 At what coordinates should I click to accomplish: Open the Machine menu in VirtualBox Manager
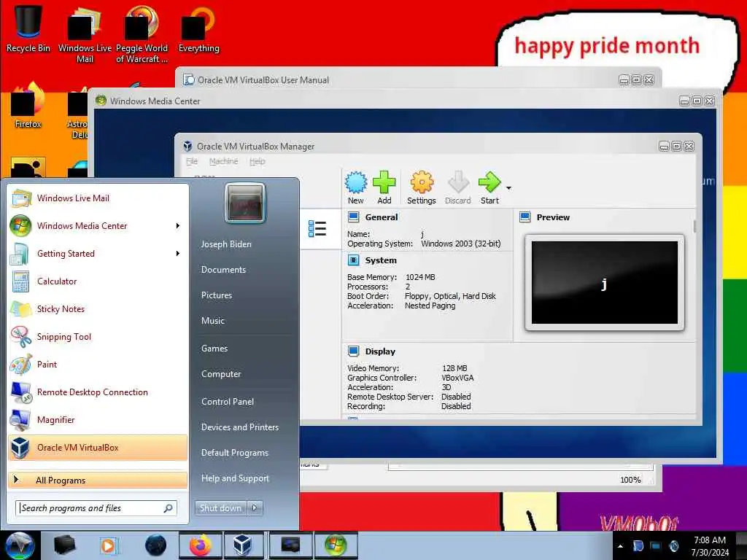[223, 161]
